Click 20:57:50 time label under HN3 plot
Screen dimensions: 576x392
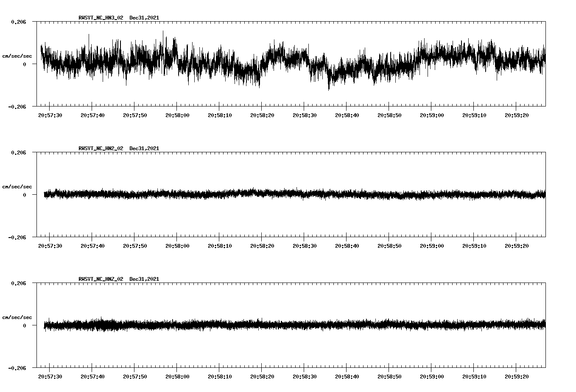(135, 115)
